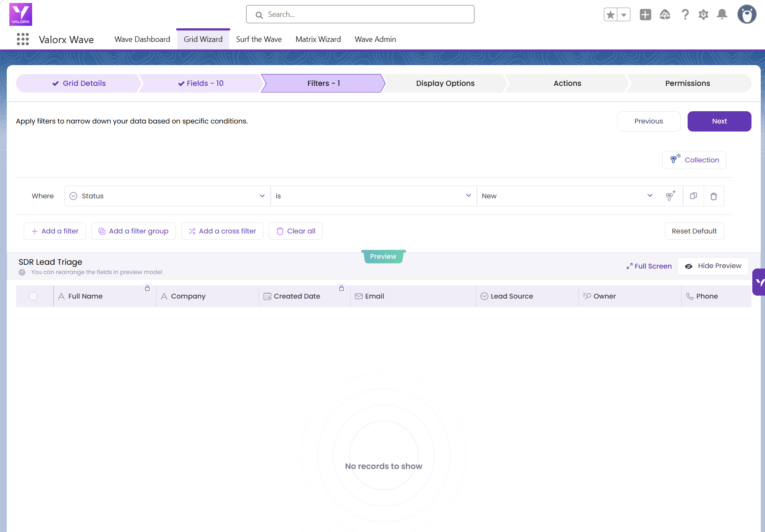Open preview in Full Screen

coord(649,266)
